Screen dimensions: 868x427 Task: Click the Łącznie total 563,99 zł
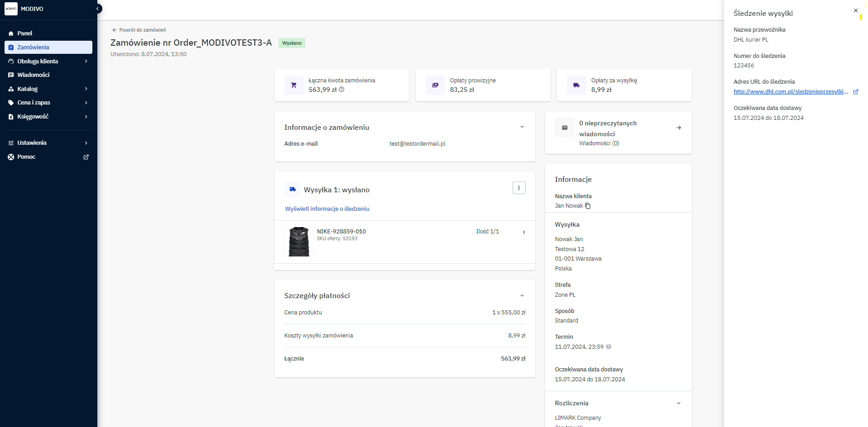(x=513, y=359)
